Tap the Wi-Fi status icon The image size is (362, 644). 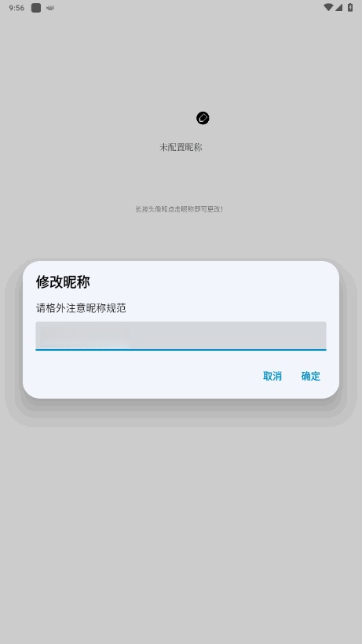(328, 7)
